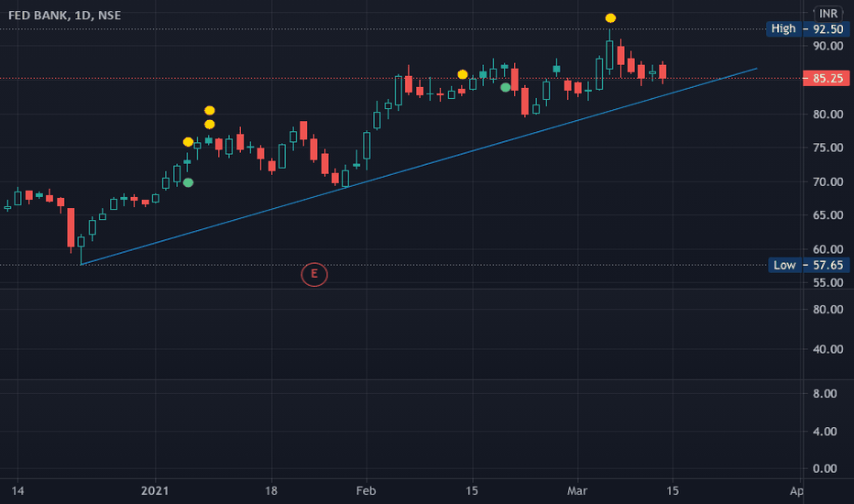854x504 pixels.
Task: Click the current price 85.25 label
Action: (827, 79)
